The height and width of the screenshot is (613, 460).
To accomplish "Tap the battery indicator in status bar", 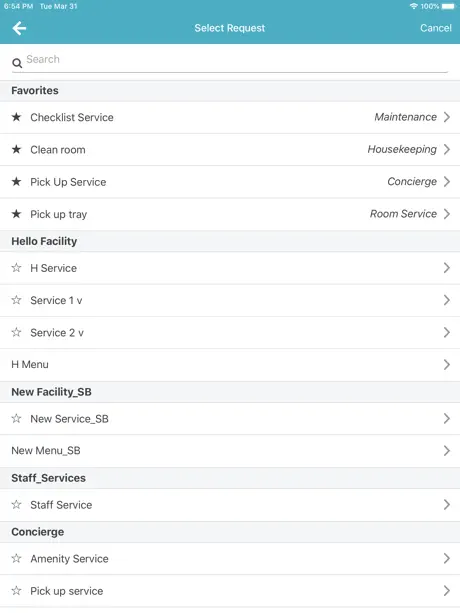I will pyautogui.click(x=448, y=6).
